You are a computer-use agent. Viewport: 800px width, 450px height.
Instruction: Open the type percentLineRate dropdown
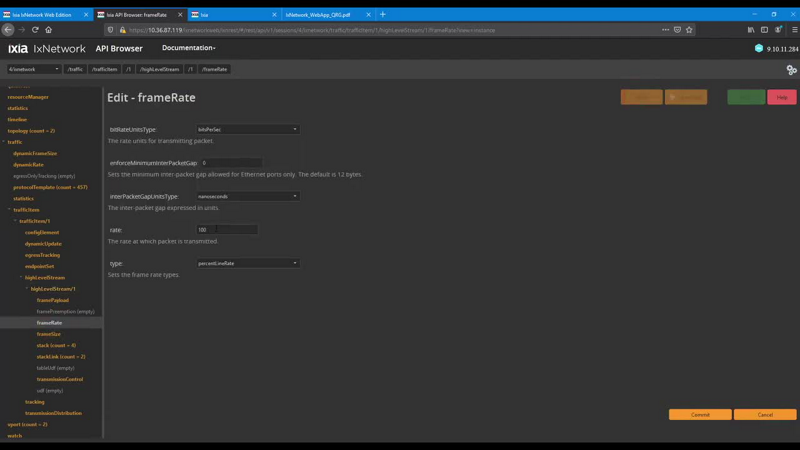pos(247,263)
